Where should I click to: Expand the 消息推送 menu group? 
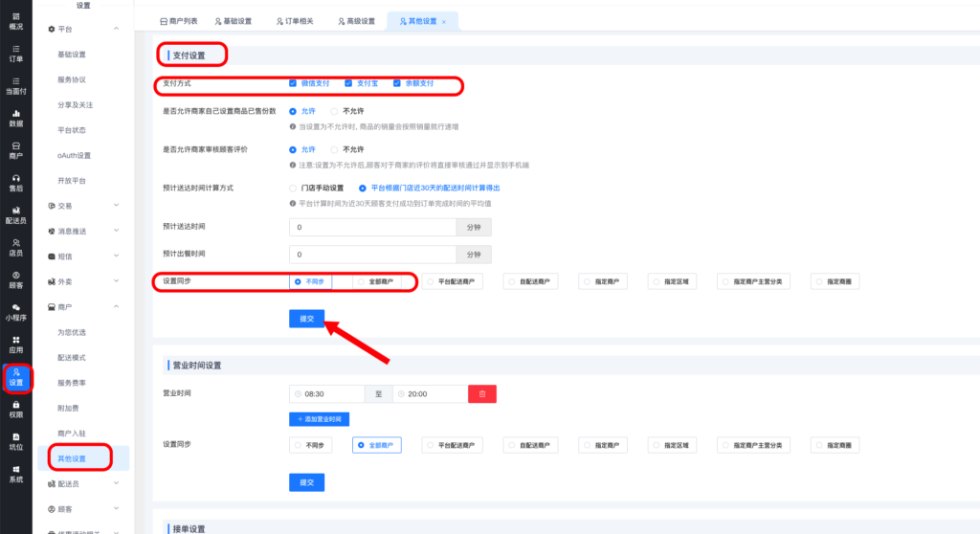point(116,232)
